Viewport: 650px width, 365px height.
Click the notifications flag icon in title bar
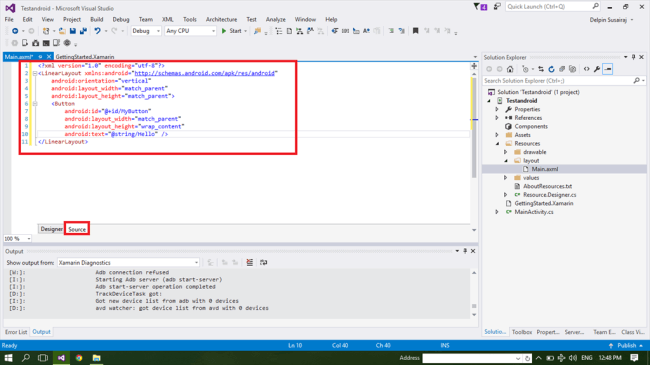(480, 7)
